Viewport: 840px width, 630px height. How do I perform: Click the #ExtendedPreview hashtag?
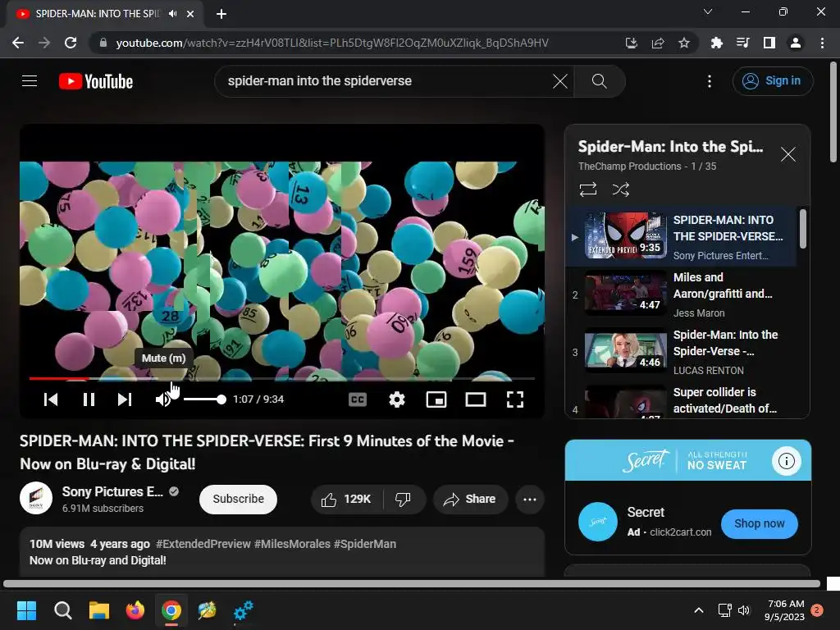(203, 544)
